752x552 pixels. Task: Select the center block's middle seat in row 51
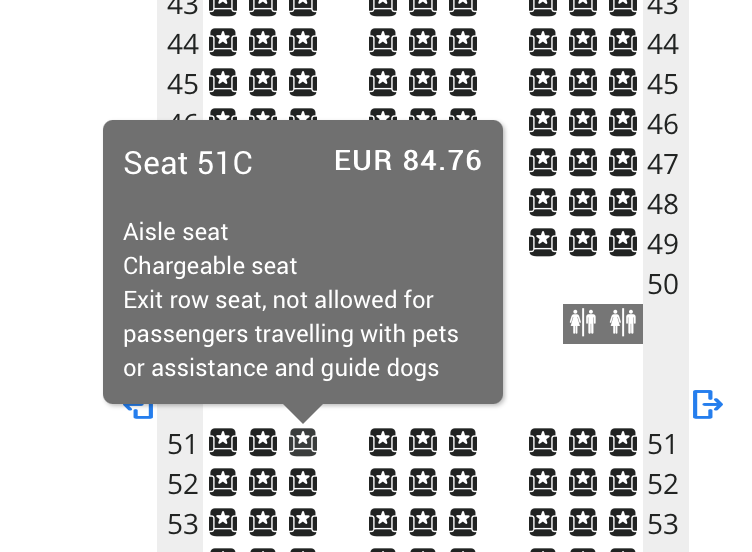point(422,442)
